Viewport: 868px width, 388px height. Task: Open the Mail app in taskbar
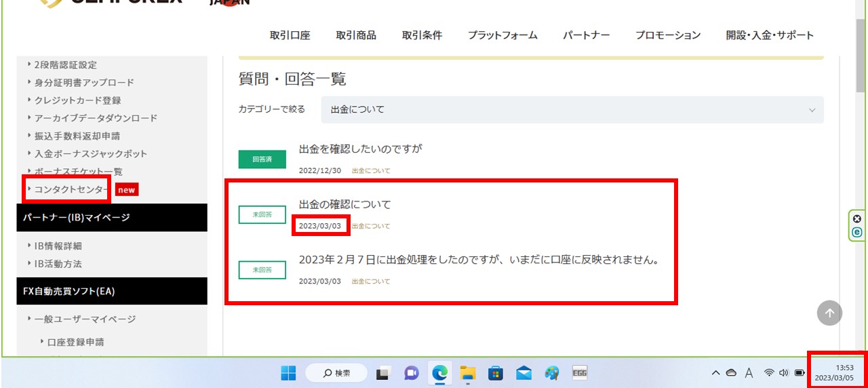(524, 372)
